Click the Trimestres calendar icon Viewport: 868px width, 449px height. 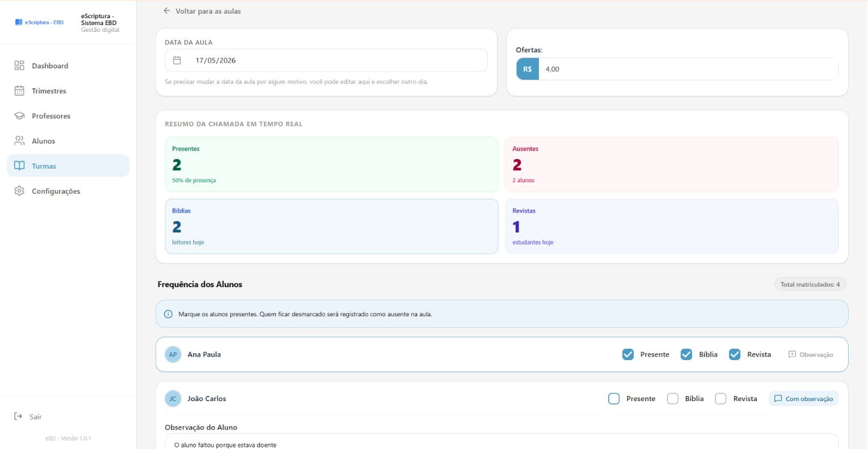(x=19, y=91)
